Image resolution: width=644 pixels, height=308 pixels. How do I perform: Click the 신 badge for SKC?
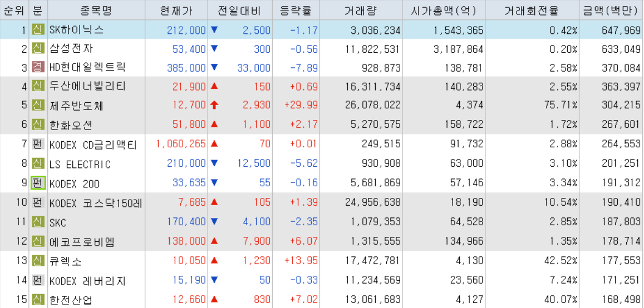[38, 222]
